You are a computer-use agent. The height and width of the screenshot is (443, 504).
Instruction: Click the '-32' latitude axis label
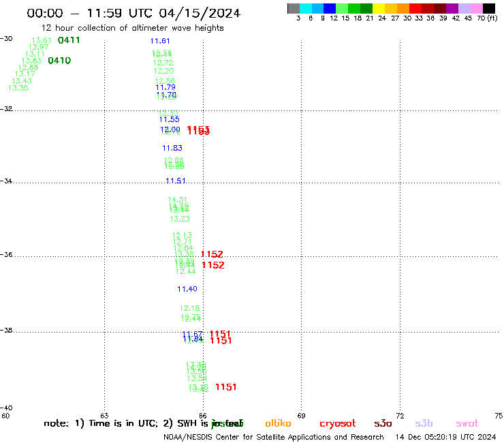click(6, 109)
